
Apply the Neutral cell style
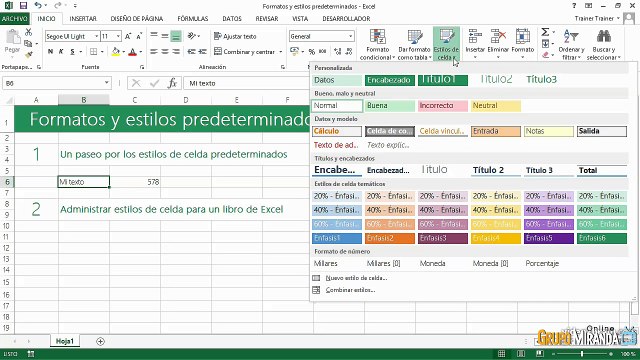(x=496, y=106)
